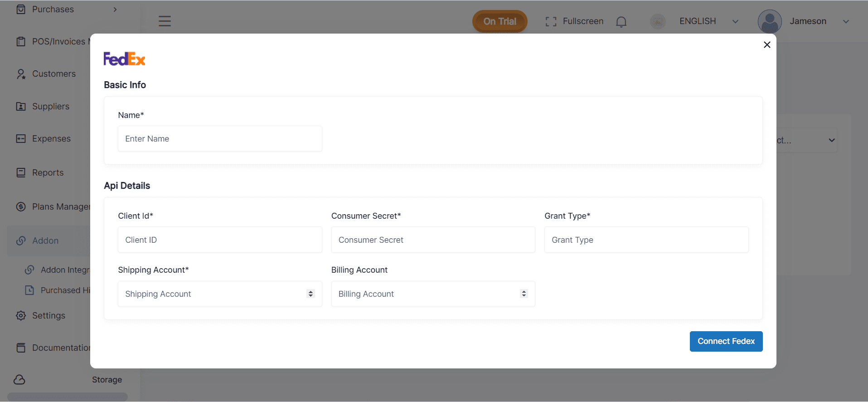
Task: Open Reports in the sidebar
Action: [48, 172]
